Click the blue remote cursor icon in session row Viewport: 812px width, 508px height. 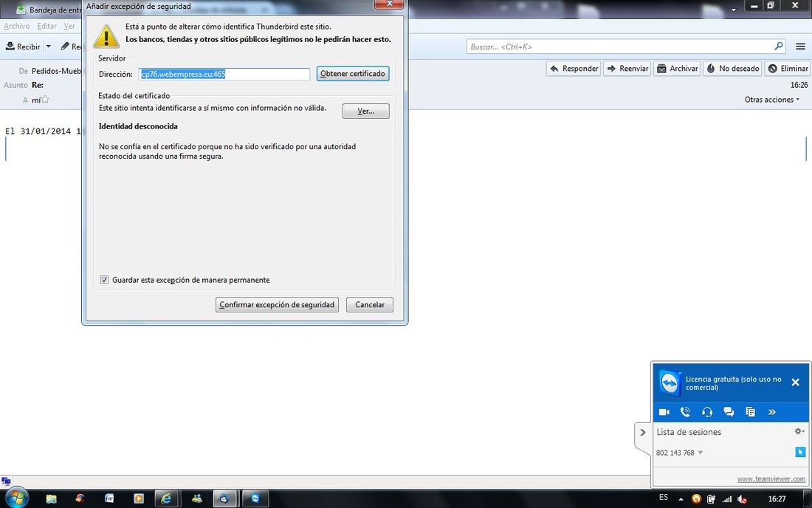tap(800, 453)
